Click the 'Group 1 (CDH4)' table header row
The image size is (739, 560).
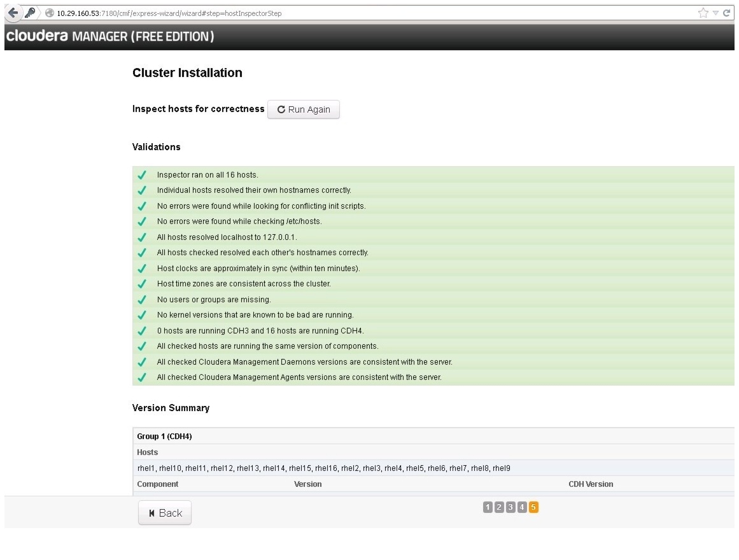(x=433, y=437)
